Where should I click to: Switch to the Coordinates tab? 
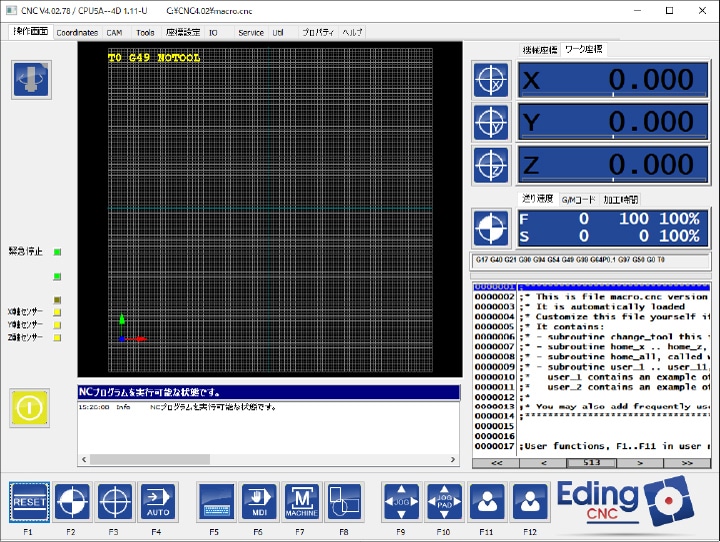pos(77,32)
